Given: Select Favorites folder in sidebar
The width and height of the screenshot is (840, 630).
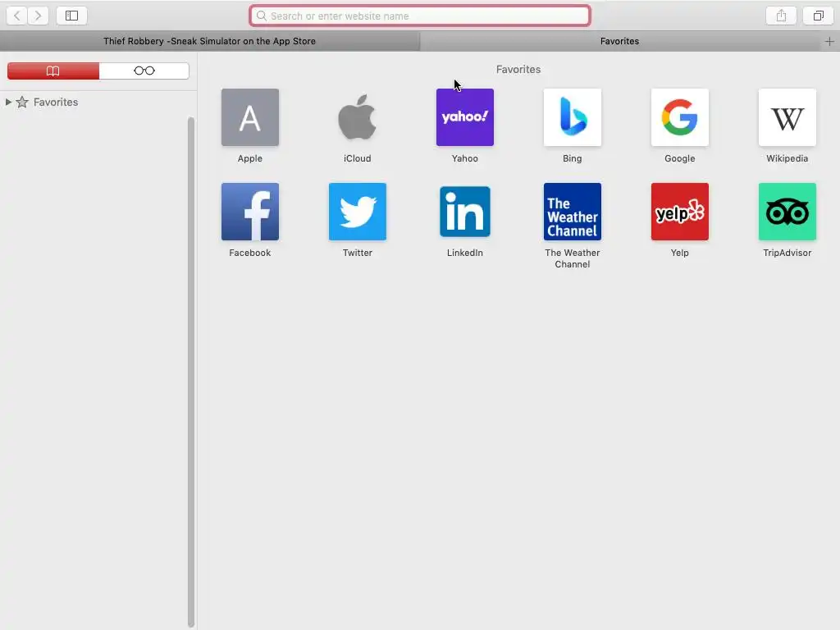Looking at the screenshot, I should (56, 102).
